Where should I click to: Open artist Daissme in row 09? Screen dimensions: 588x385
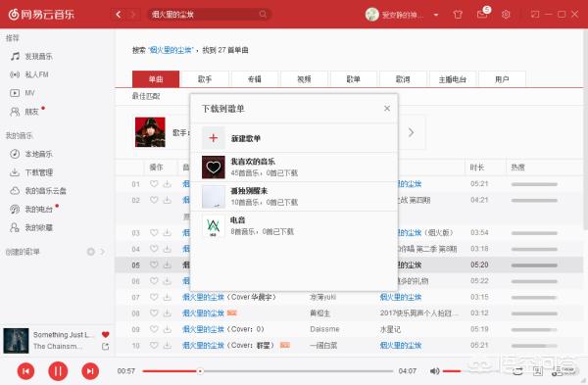click(x=324, y=329)
